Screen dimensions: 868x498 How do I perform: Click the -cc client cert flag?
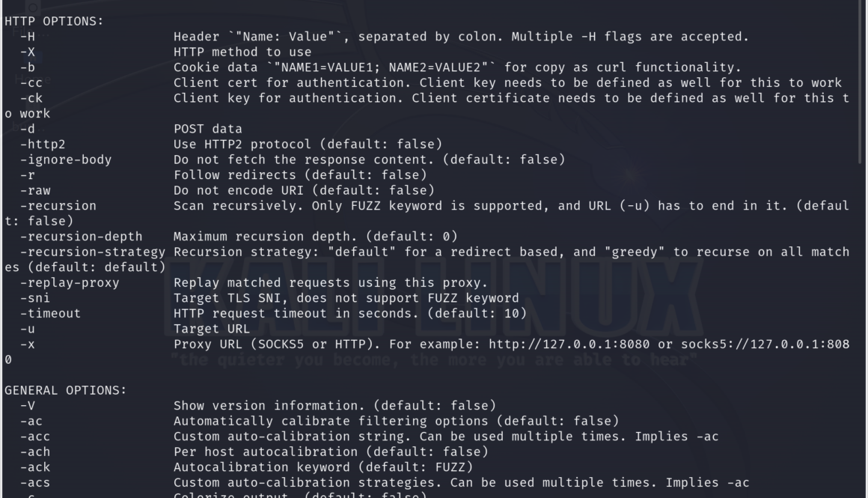[31, 83]
